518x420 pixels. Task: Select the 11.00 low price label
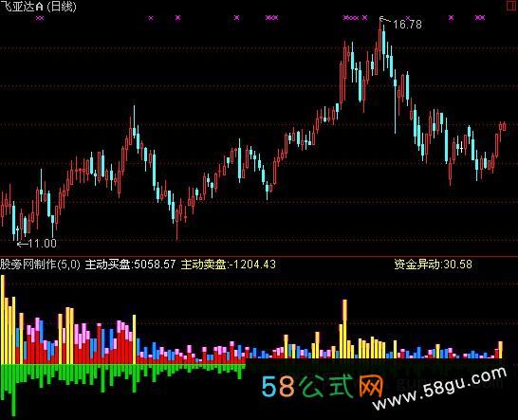pyautogui.click(x=43, y=244)
